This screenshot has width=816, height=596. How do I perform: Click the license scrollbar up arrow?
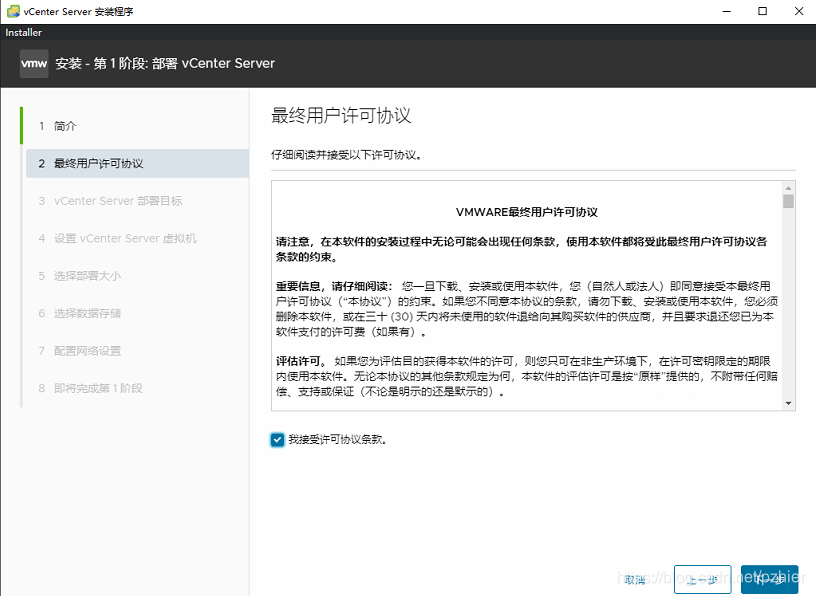tap(788, 188)
